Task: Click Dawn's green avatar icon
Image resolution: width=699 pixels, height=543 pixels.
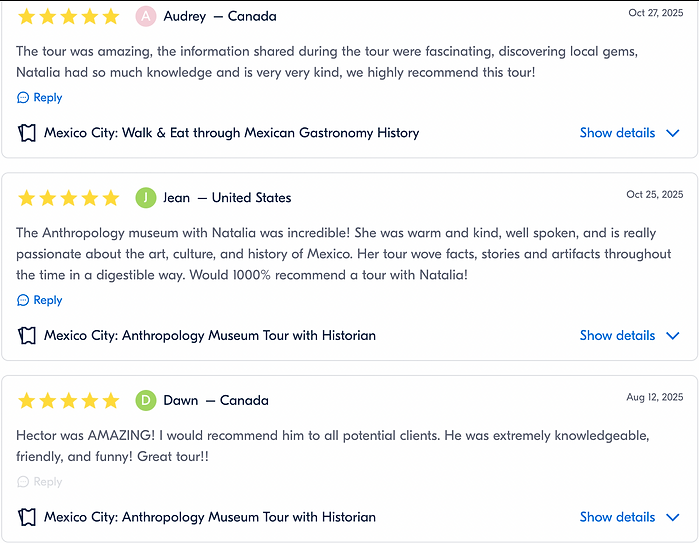Action: (x=146, y=400)
